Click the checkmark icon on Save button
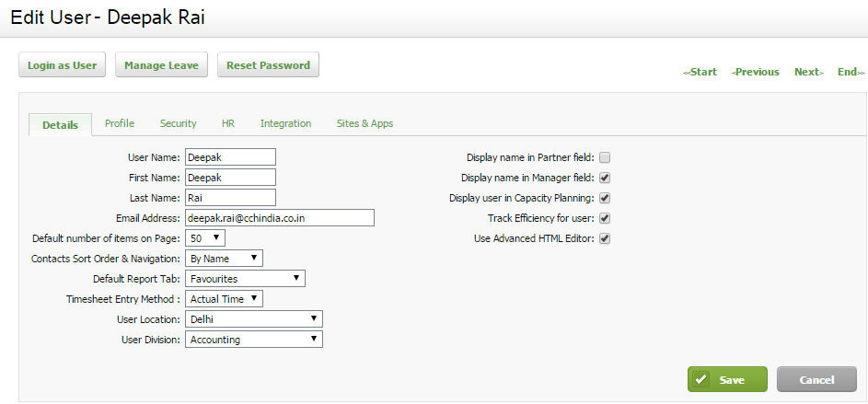 coord(700,380)
